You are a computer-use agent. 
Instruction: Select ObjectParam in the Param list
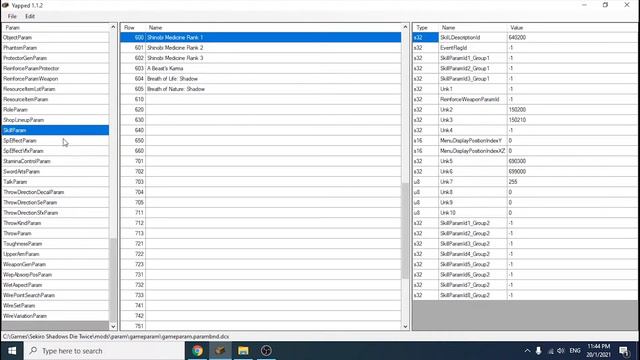pyautogui.click(x=55, y=38)
